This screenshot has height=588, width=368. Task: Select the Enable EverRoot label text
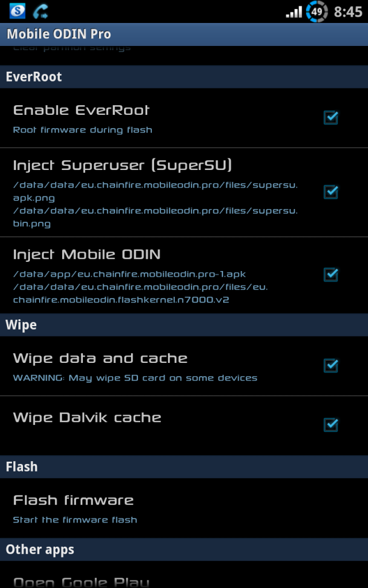point(81,110)
